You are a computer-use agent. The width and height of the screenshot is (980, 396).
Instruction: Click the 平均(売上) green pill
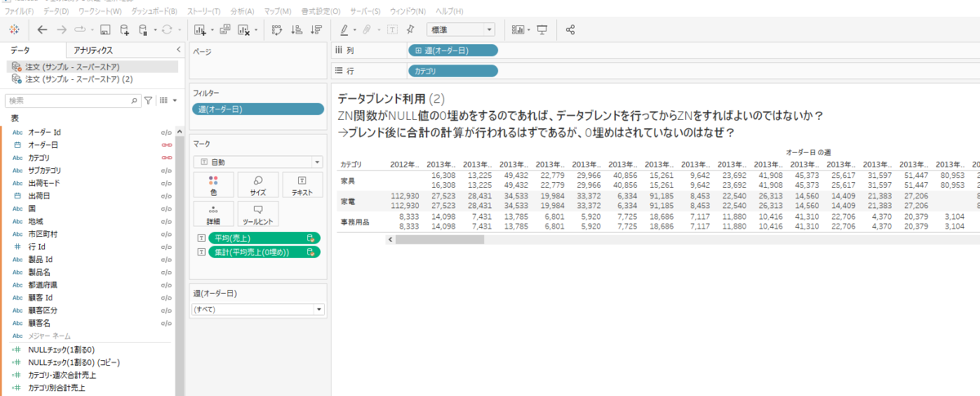click(264, 238)
